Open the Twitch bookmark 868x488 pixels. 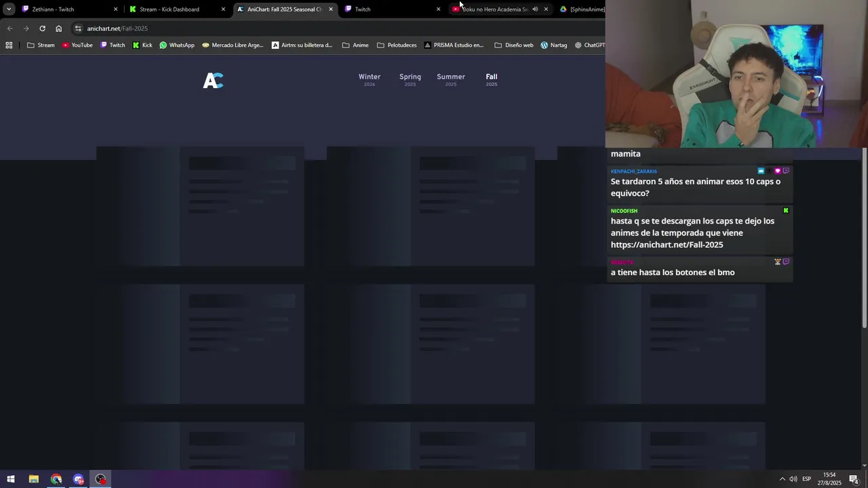click(x=113, y=45)
